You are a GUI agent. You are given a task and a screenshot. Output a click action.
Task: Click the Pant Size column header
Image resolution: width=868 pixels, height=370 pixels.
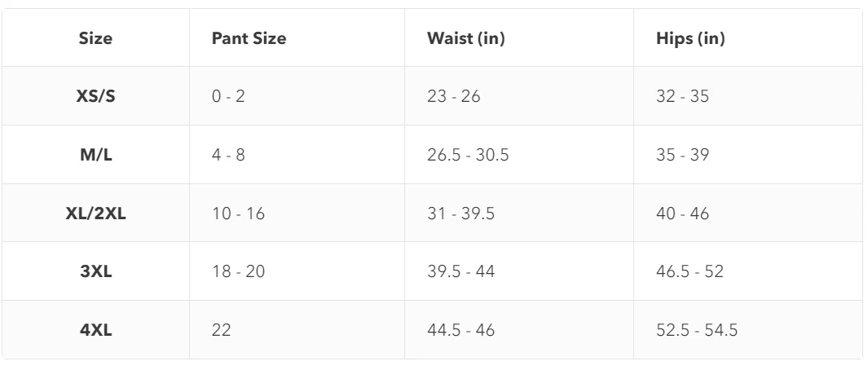[x=249, y=38]
